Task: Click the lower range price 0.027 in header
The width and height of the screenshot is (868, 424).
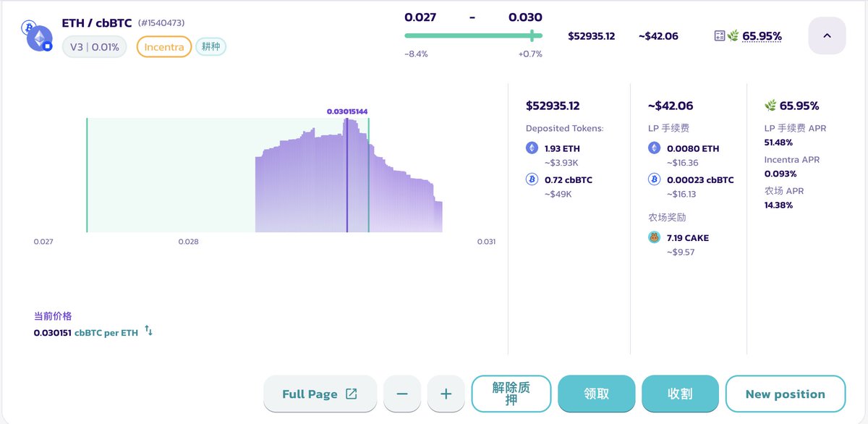Action: click(x=420, y=17)
